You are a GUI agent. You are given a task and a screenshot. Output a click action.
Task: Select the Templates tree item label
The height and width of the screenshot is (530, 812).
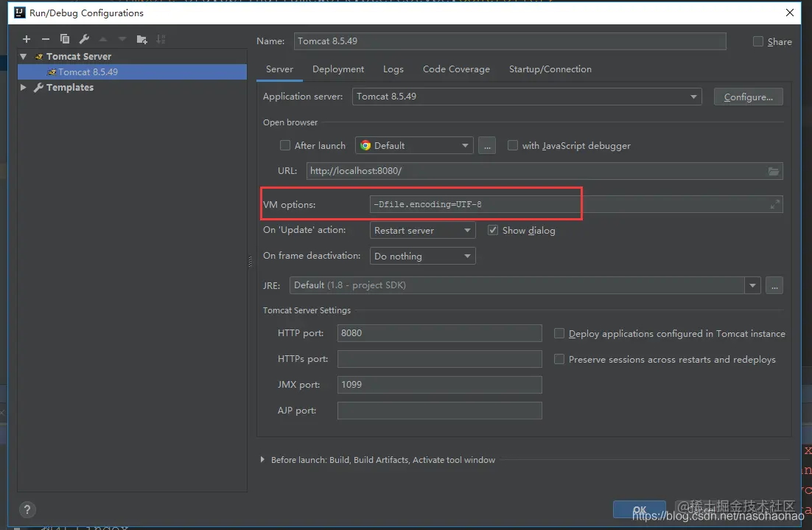click(70, 88)
